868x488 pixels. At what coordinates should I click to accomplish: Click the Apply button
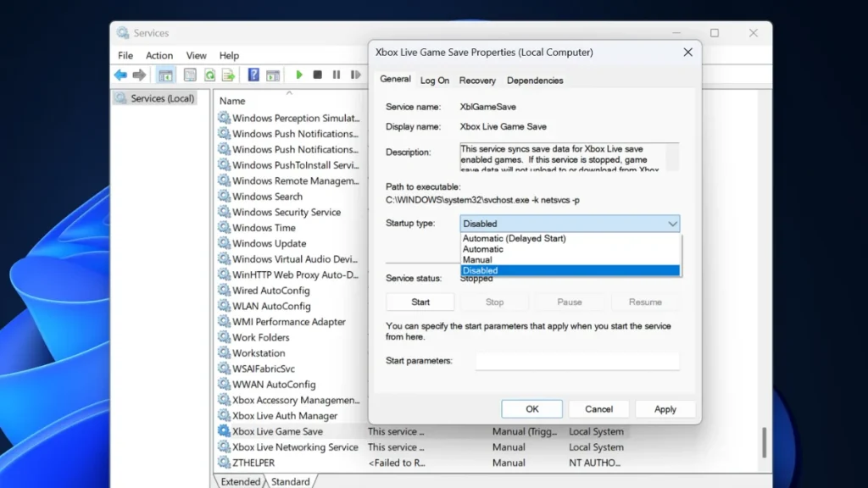click(x=665, y=409)
